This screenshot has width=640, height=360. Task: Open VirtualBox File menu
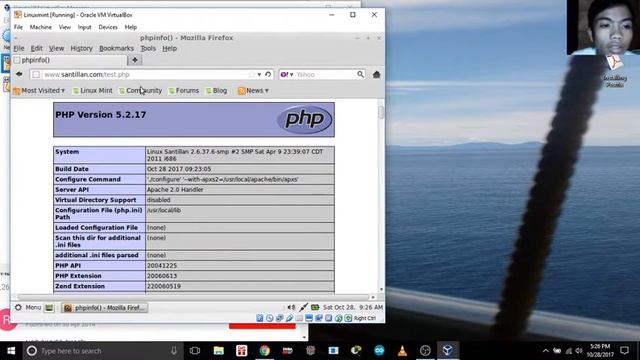pos(18,27)
